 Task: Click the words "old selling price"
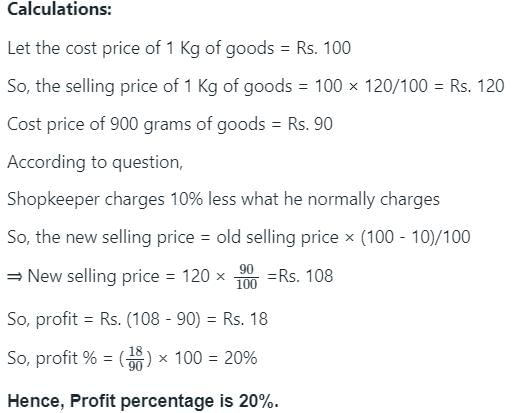coord(277,238)
